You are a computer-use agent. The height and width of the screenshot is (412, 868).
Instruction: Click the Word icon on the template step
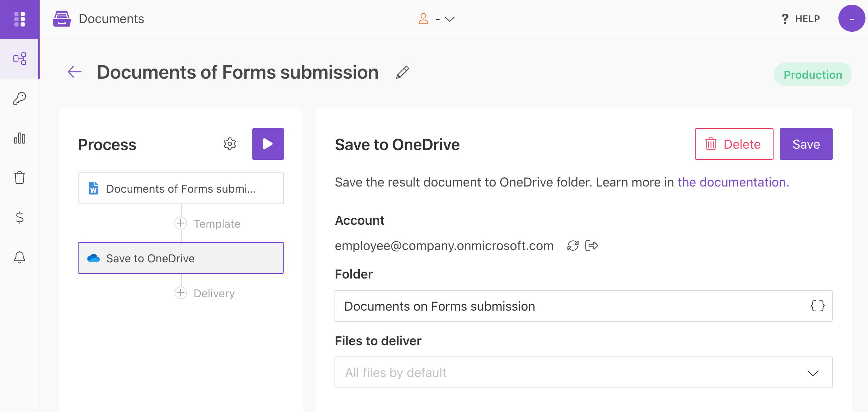pos(93,188)
